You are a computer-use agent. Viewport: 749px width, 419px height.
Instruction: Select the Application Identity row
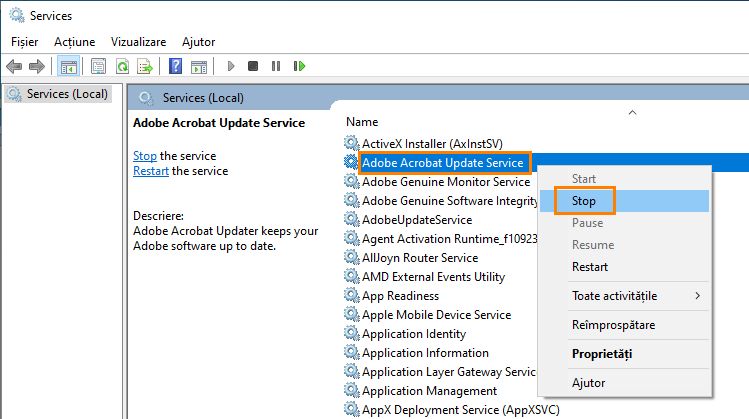tap(414, 334)
